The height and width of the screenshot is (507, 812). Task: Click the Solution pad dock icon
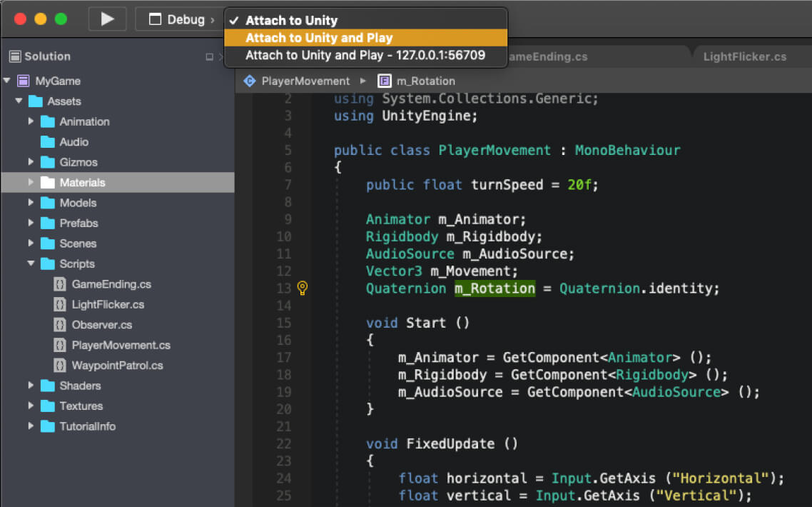(x=210, y=57)
